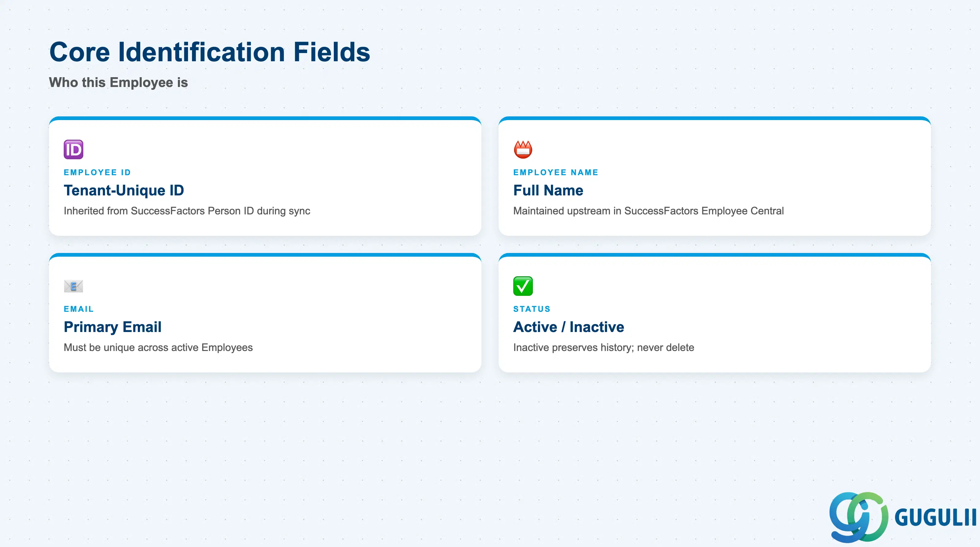Click the STATUS label
Image resolution: width=980 pixels, height=547 pixels.
coord(532,309)
